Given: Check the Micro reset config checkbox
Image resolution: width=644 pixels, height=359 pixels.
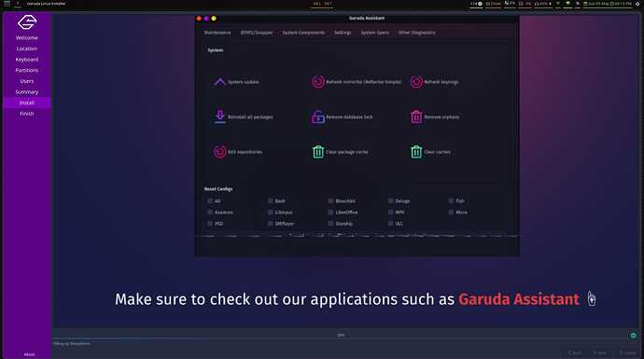Looking at the screenshot, I should click(451, 212).
